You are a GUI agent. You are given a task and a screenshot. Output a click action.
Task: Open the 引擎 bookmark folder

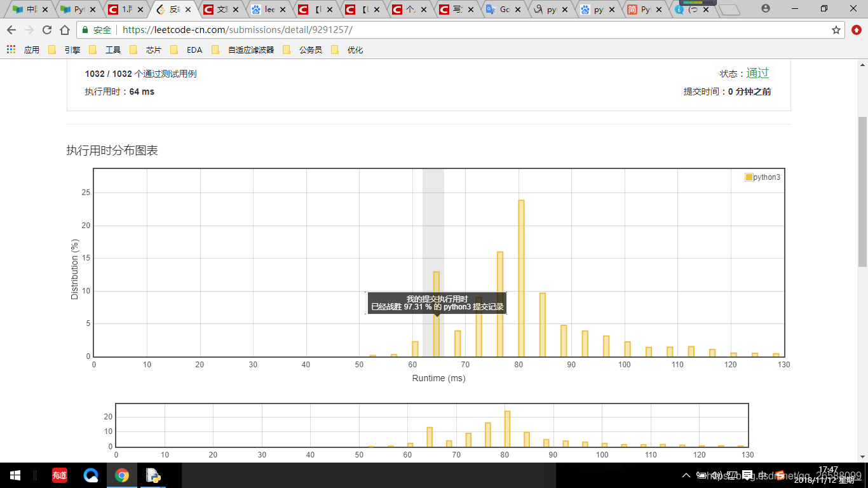click(64, 50)
